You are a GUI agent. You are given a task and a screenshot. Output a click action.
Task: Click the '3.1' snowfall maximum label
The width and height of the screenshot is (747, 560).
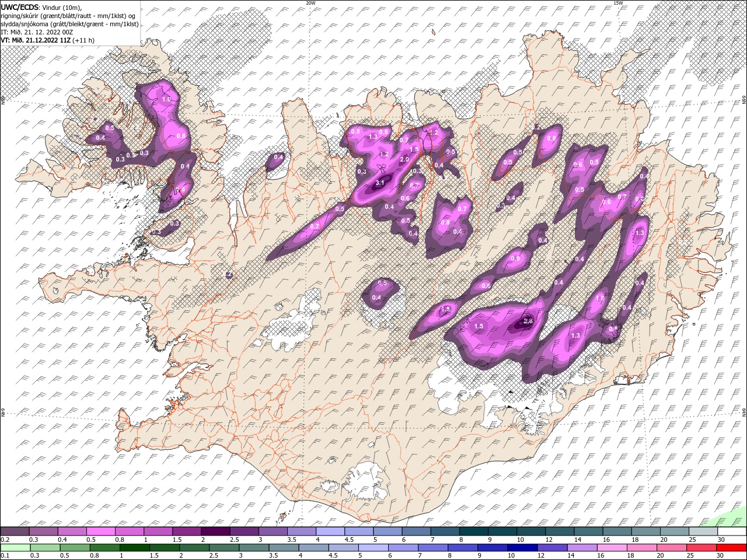(x=379, y=183)
